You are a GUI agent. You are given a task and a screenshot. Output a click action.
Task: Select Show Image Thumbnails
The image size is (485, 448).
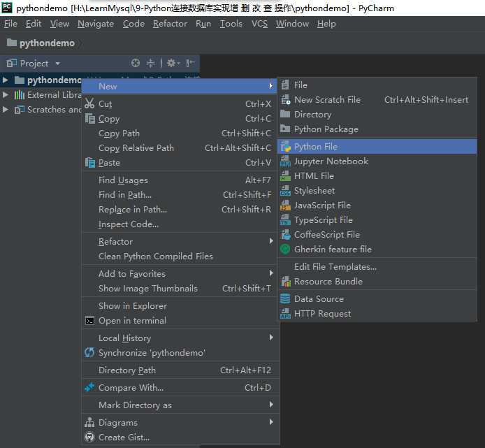[x=180, y=289]
